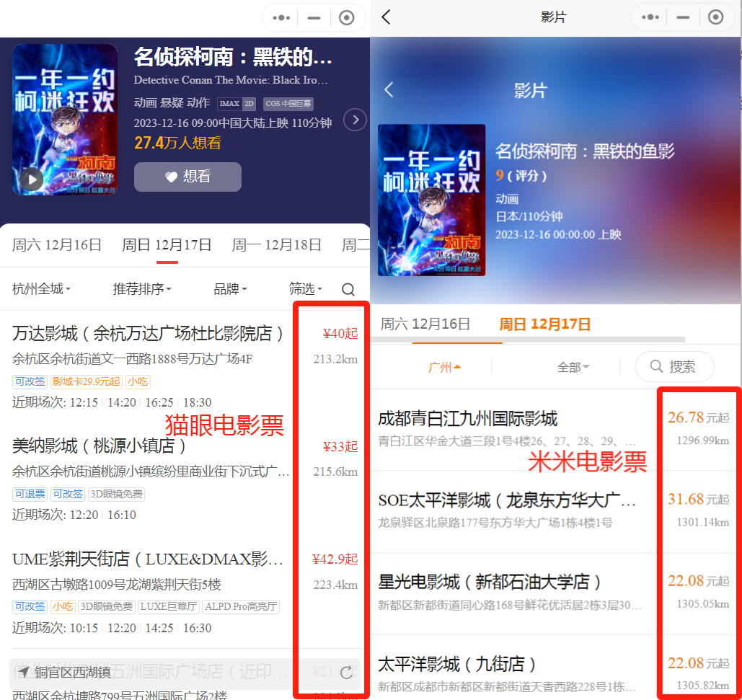Click the 可改签 tag under 万达影城
Image resolution: width=742 pixels, height=700 pixels.
pos(30,381)
